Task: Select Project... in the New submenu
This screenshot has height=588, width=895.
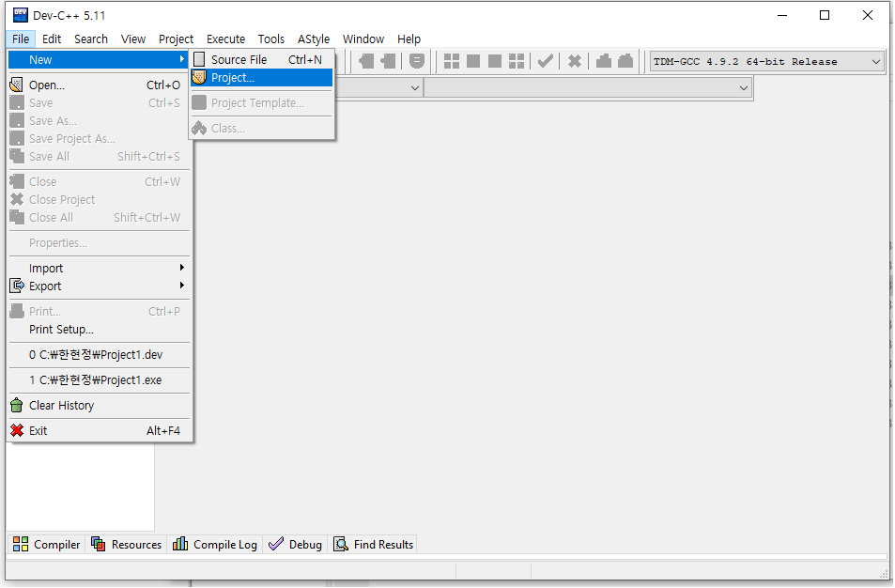Action: (x=261, y=78)
